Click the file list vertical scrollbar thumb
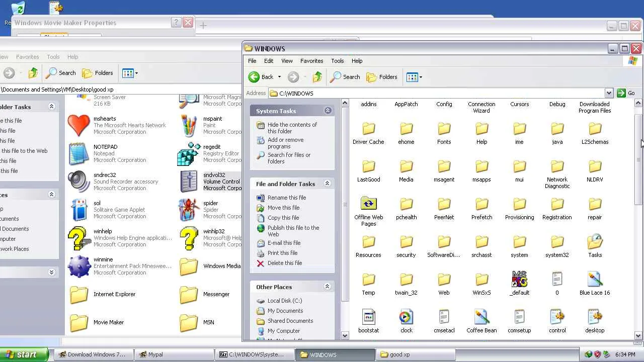Image resolution: width=644 pixels, height=362 pixels. click(638, 159)
